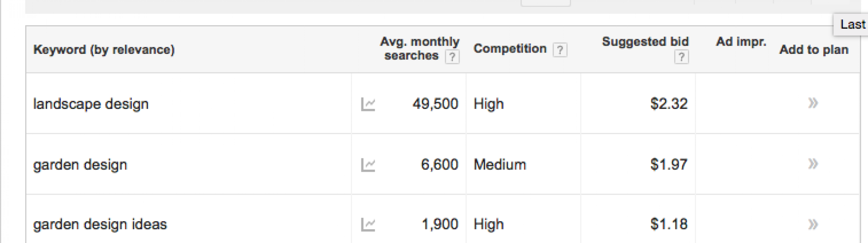Click the Last tooltip label
The image size is (868, 243).
853,24
